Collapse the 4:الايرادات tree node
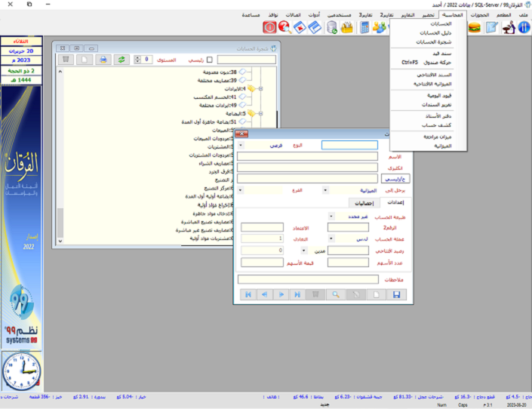 tap(260, 88)
